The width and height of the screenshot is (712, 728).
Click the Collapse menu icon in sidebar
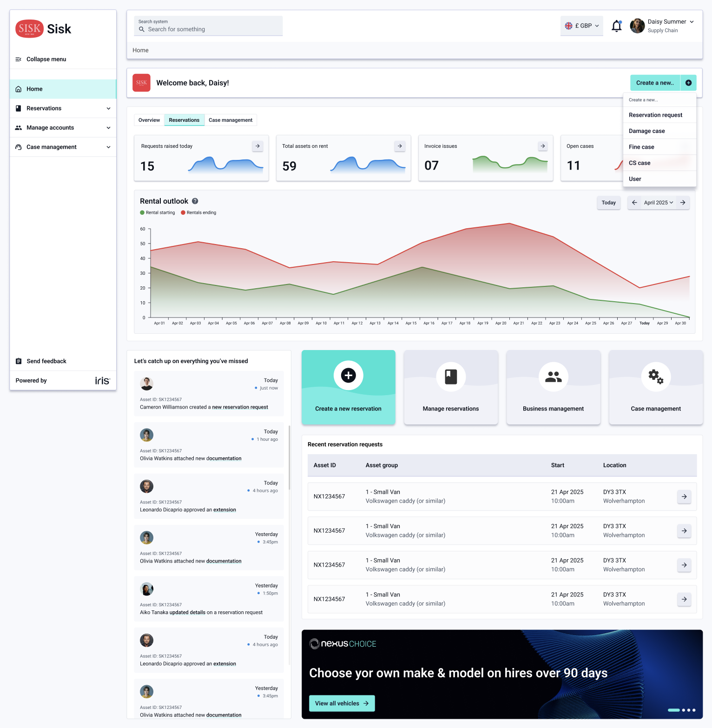tap(19, 59)
